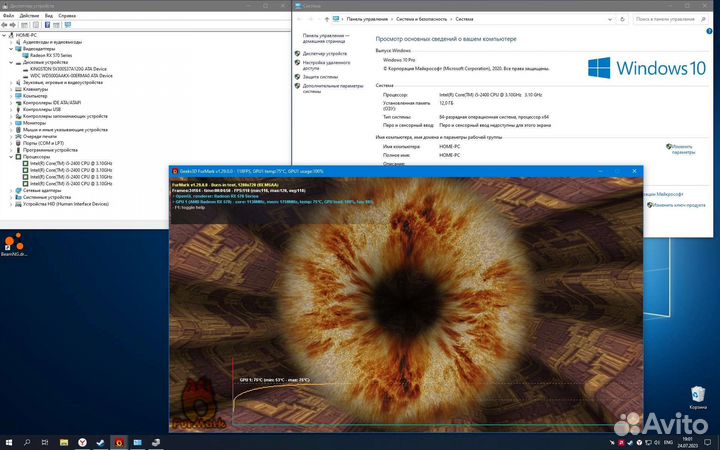Expand Аудиовходы и аудиовыходы node
Viewport: 720px width, 450px height.
point(11,42)
